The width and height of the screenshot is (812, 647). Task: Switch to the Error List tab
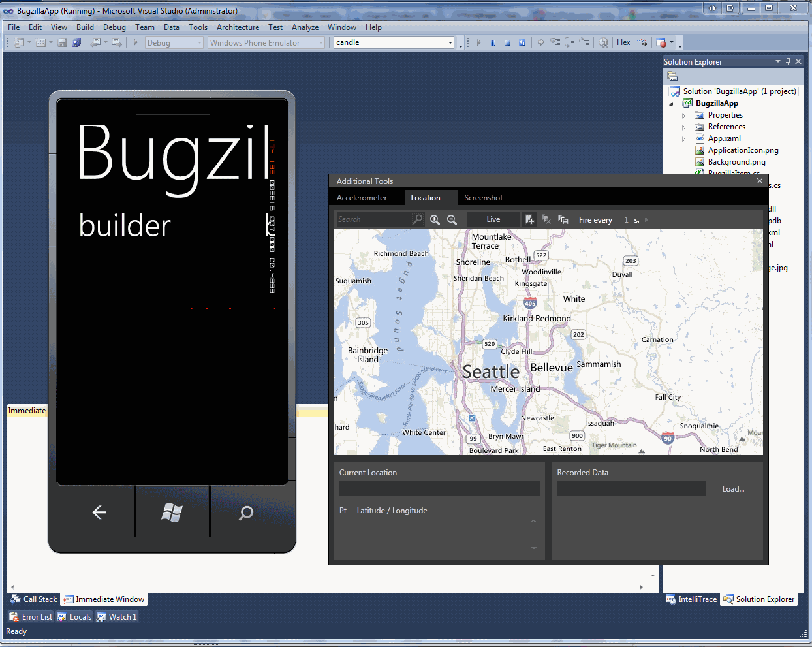click(31, 617)
